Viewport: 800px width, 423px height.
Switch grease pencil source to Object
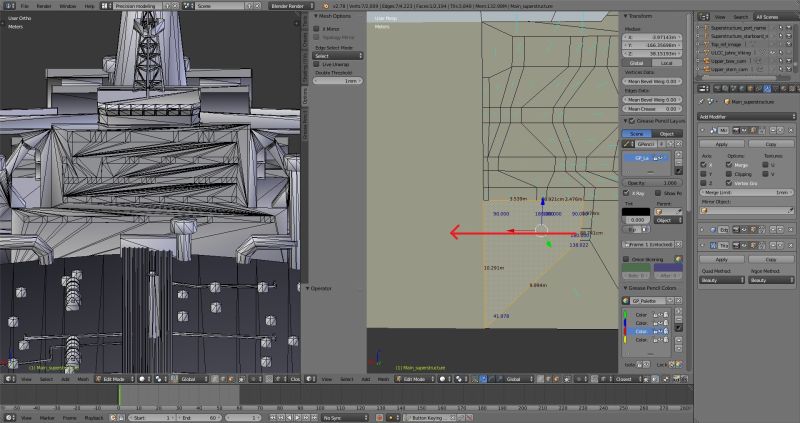(x=667, y=134)
